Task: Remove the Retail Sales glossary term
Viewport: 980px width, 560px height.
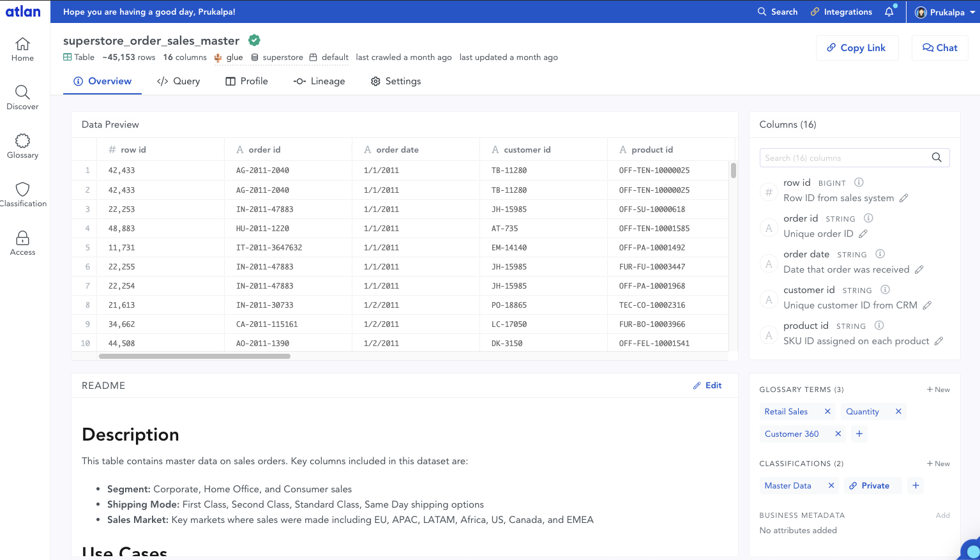Action: 827,412
